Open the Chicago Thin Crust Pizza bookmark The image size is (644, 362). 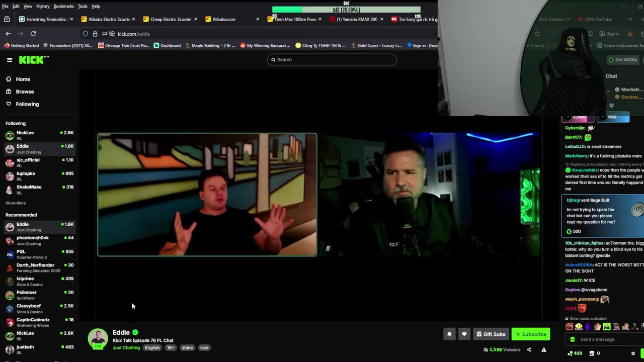click(124, 46)
